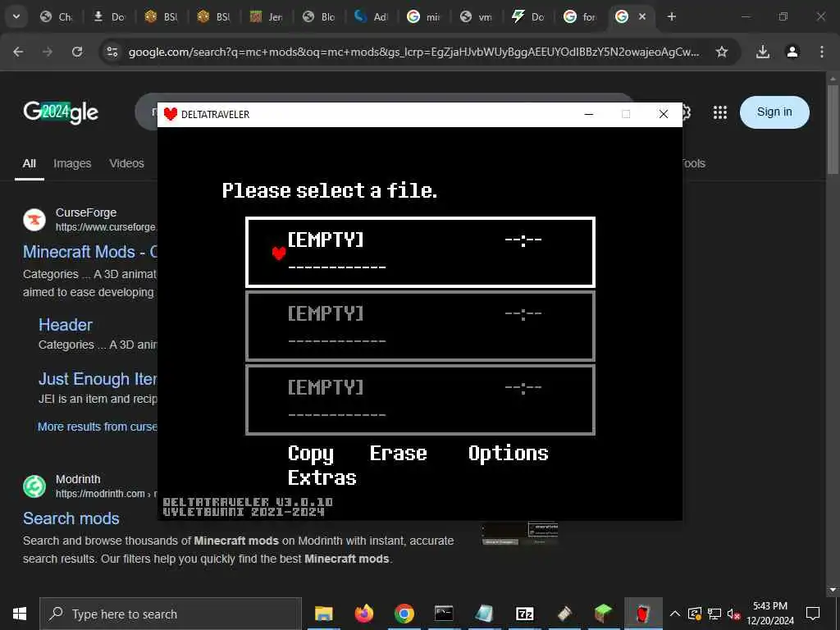Screen dimensions: 840x630
Task: Click the forward navigation arrow in Chrome
Action: click(x=48, y=52)
